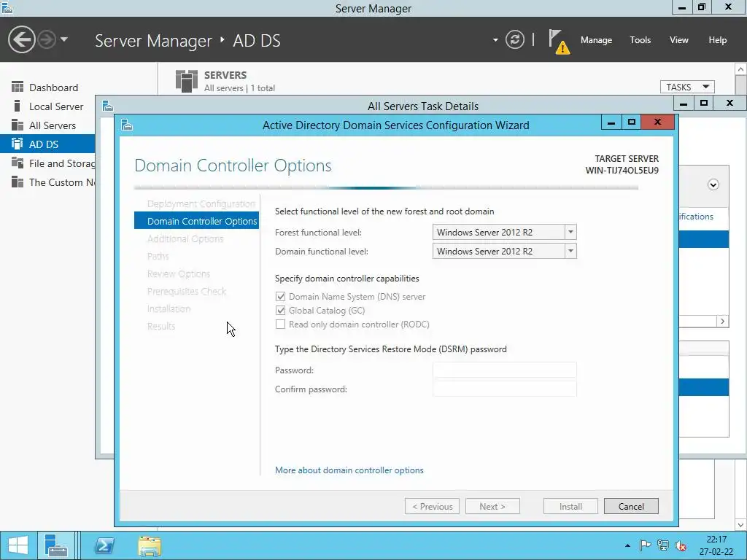
Task: Click the Confirm password field
Action: 505,389
